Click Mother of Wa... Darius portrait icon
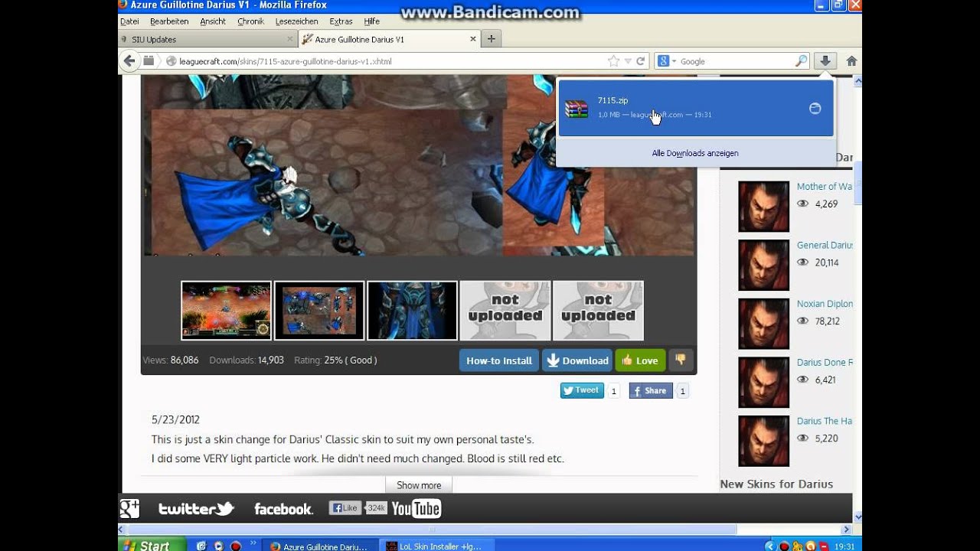 763,207
